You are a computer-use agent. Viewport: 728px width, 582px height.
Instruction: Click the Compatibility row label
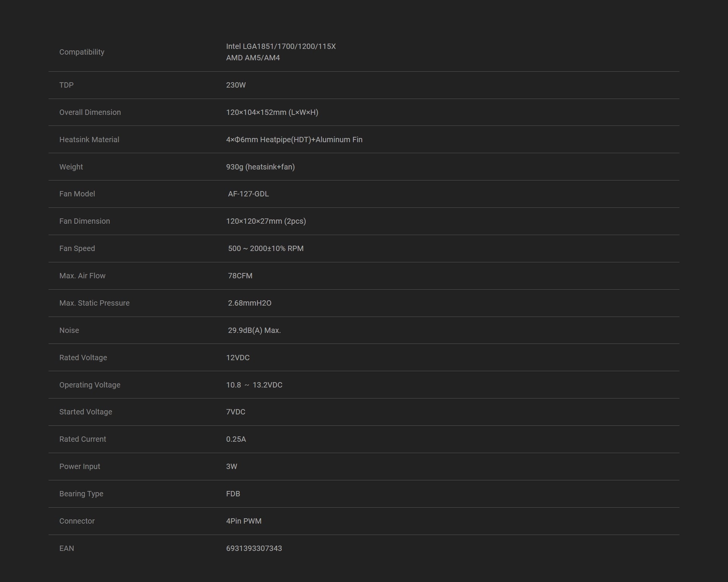point(82,52)
